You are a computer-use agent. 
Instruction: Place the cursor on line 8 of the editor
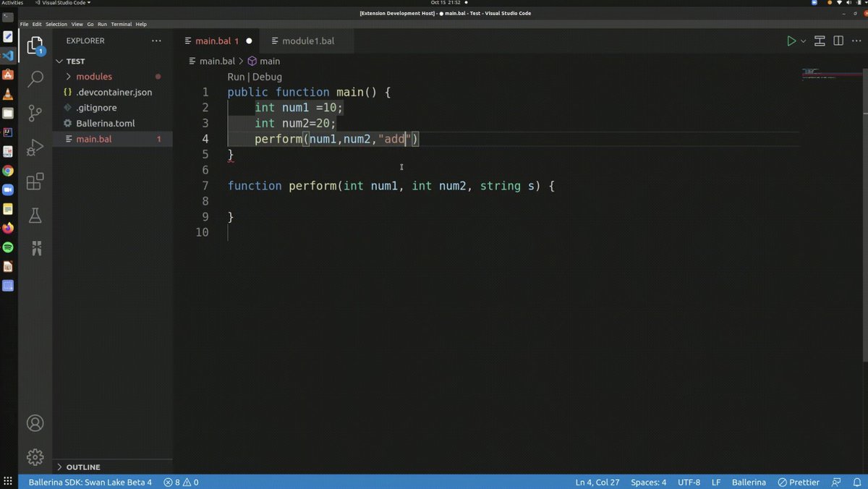coord(514,201)
